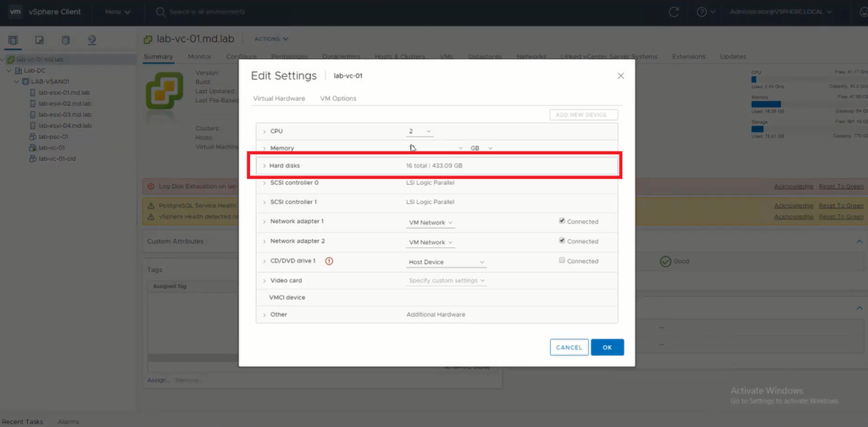Click the Memory size input field
The image size is (868, 427).
tap(435, 148)
